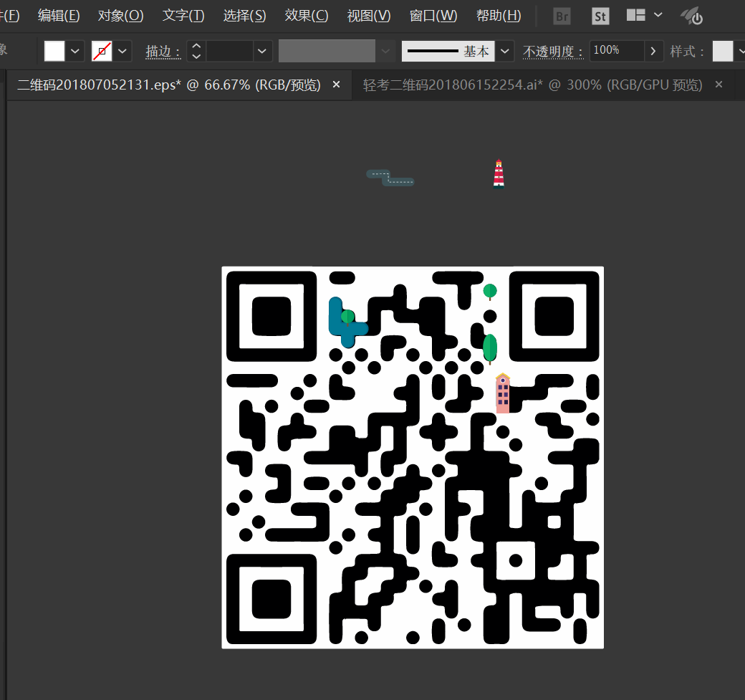
Task: Click the stroke weight up/down stepper
Action: point(196,51)
